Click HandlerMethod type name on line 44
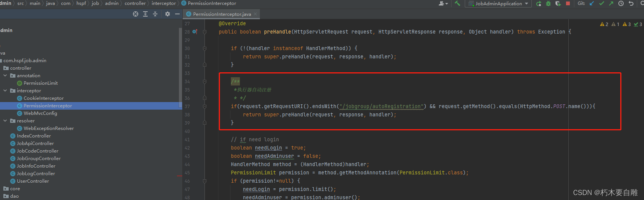This screenshot has height=200, width=644. point(250,164)
